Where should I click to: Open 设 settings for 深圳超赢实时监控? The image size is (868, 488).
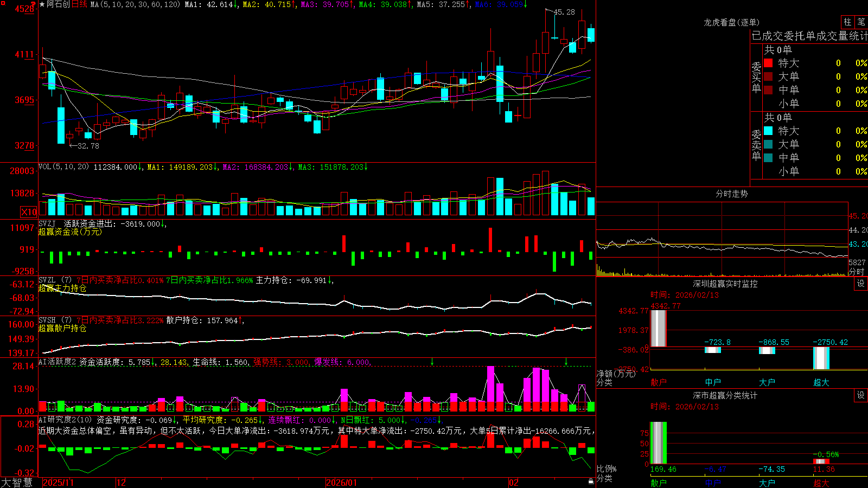coord(861,284)
